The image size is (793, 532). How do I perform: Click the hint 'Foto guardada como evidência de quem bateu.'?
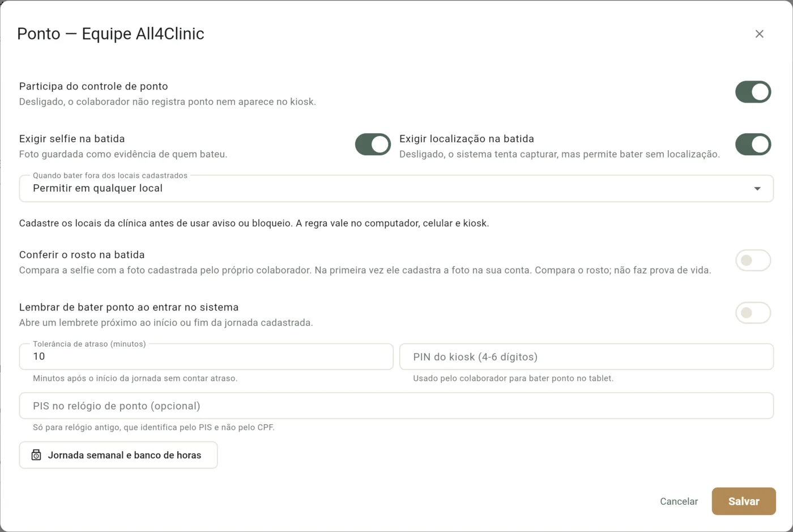pos(123,154)
